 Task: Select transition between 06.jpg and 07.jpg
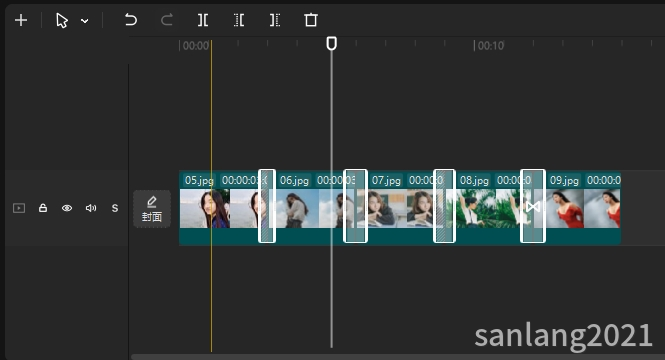(x=355, y=206)
